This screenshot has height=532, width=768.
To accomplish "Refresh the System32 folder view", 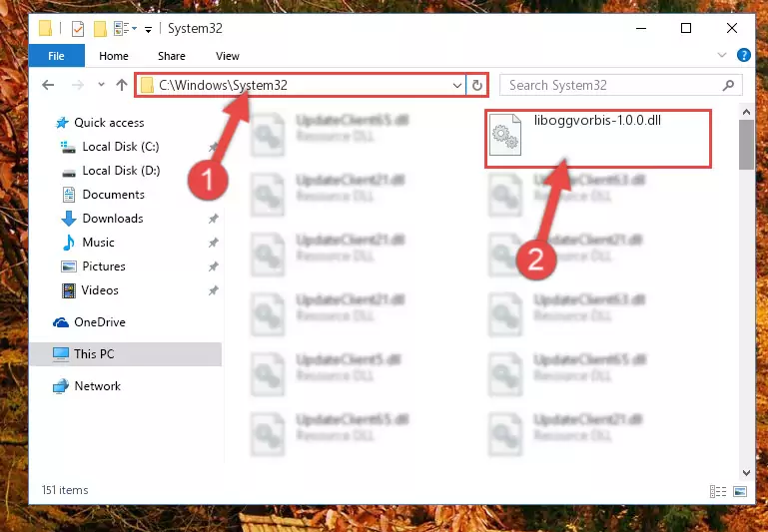I will [x=476, y=86].
